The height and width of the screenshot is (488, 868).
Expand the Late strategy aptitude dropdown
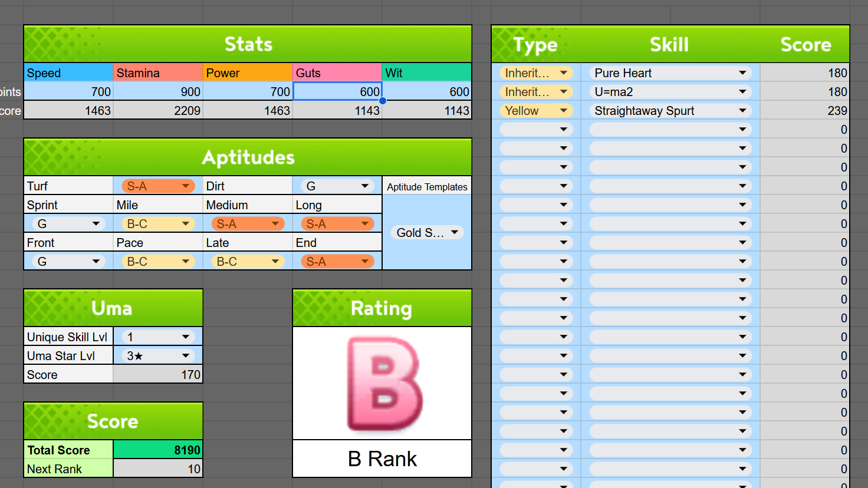(248, 262)
